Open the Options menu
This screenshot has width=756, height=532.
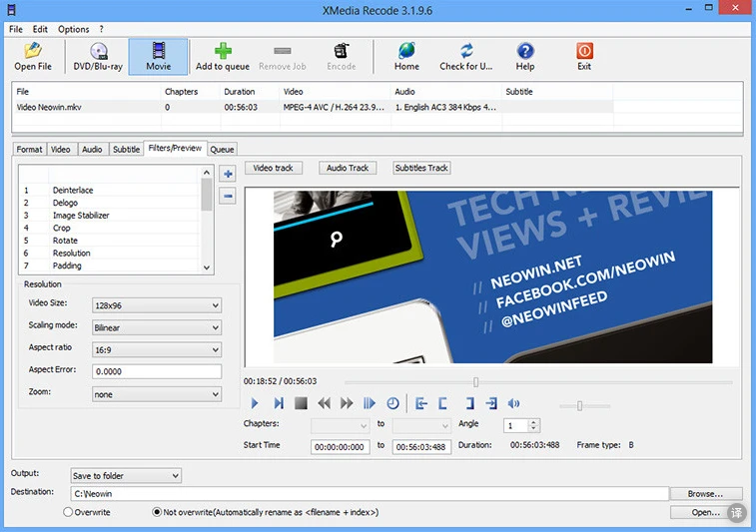click(73, 29)
